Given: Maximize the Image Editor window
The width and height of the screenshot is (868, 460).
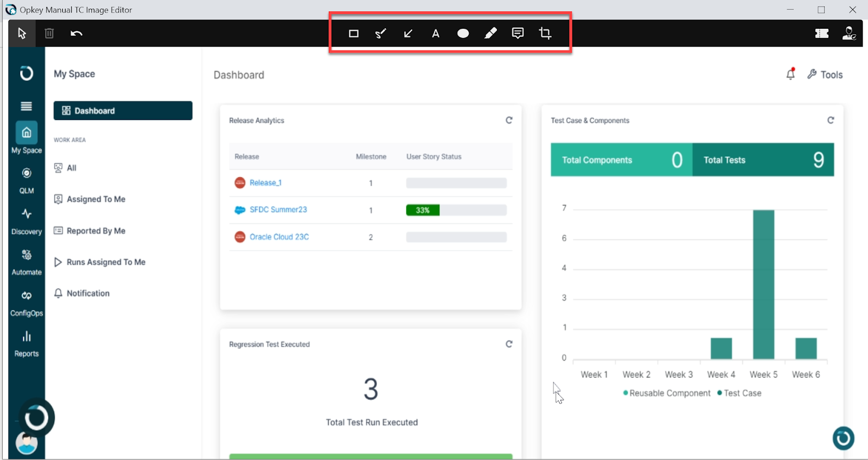Looking at the screenshot, I should pos(821,10).
